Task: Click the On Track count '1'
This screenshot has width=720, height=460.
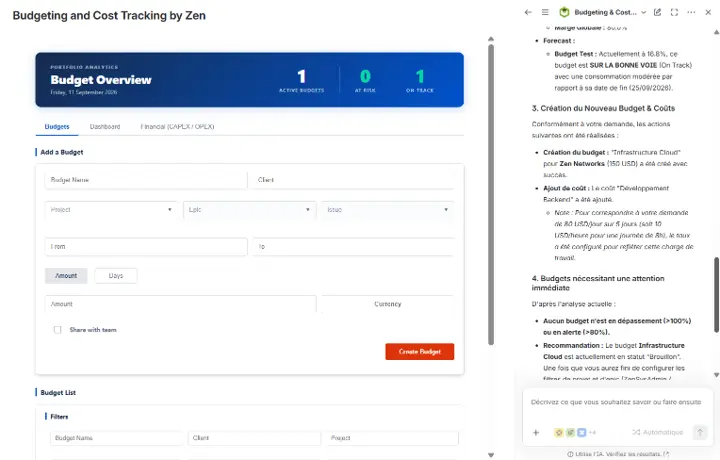Action: coord(420,76)
